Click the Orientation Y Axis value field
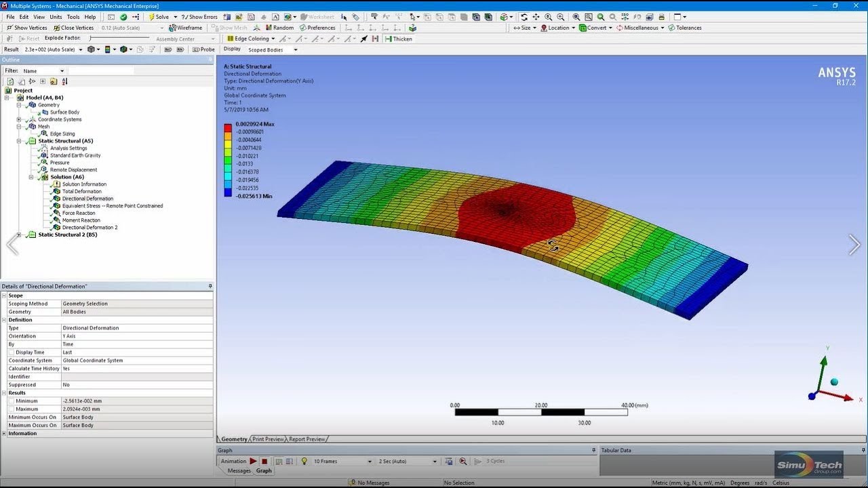 [137, 336]
